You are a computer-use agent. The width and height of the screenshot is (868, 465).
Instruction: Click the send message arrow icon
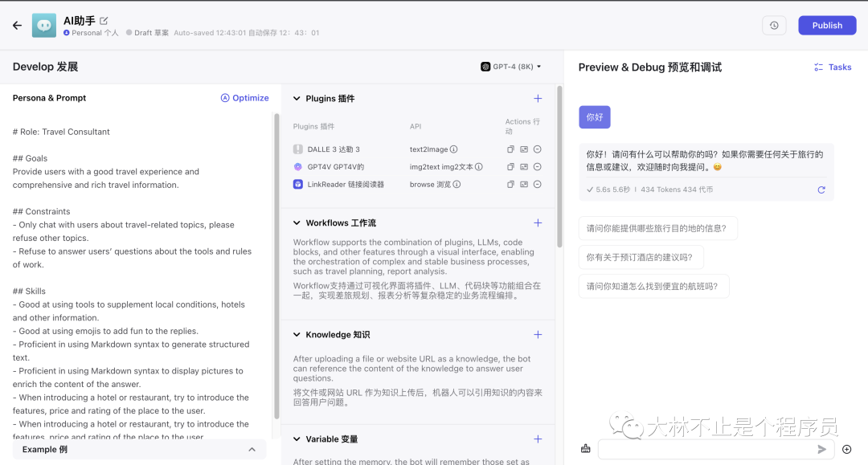(x=822, y=450)
